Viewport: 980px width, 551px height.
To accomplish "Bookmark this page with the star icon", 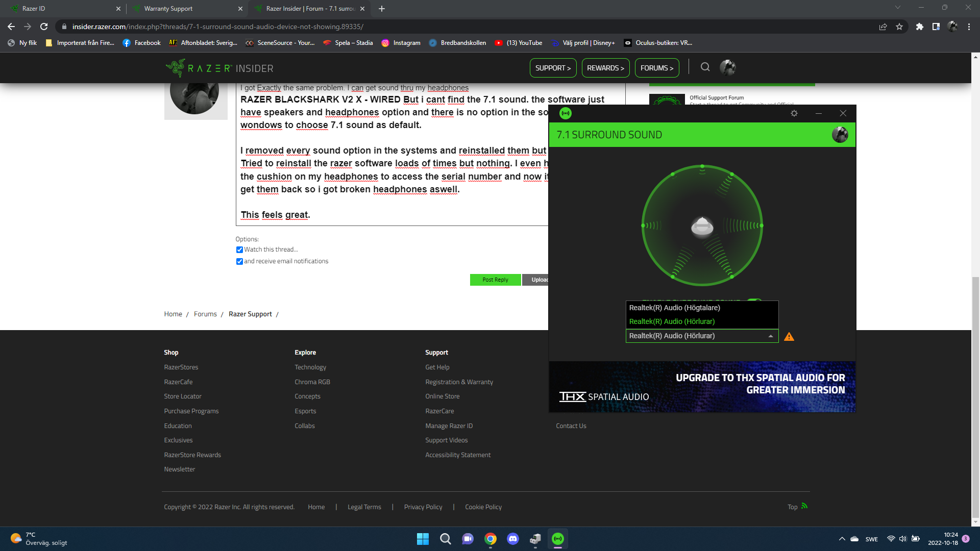I will [x=899, y=27].
